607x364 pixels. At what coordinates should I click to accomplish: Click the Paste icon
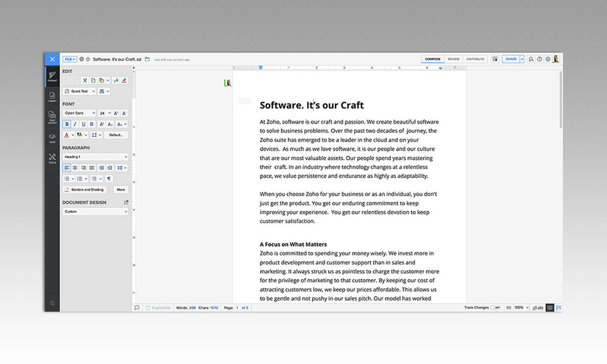pyautogui.click(x=101, y=80)
